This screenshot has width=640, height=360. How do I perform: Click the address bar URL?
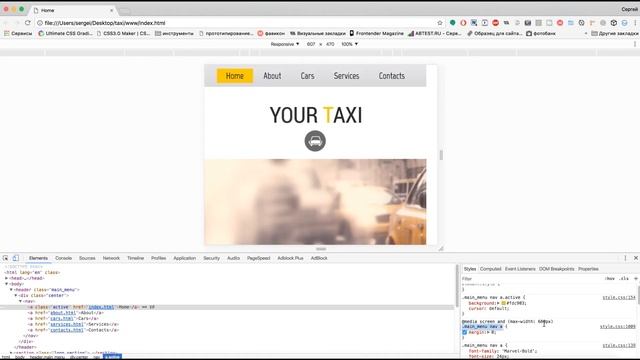[x=105, y=23]
